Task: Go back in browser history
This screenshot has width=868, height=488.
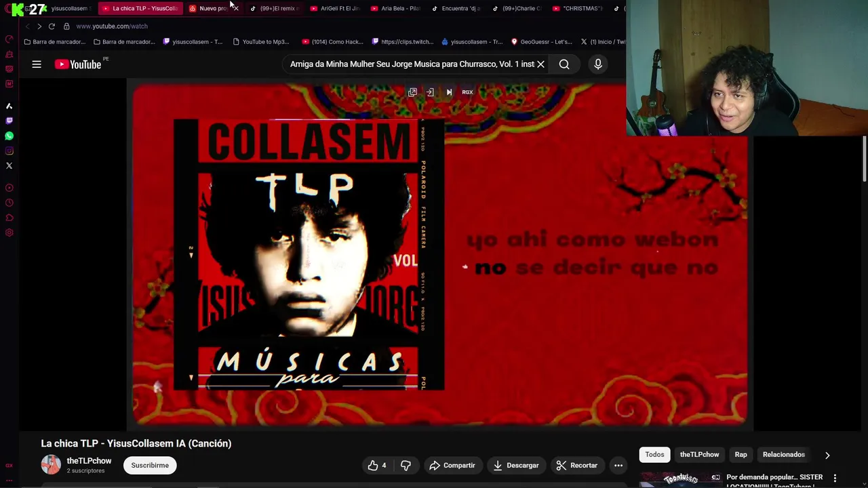Action: point(27,26)
